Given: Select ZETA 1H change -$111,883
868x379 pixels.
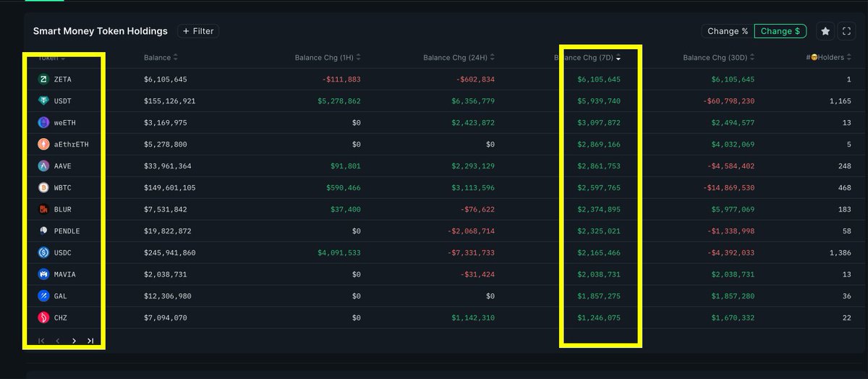Looking at the screenshot, I should (341, 80).
